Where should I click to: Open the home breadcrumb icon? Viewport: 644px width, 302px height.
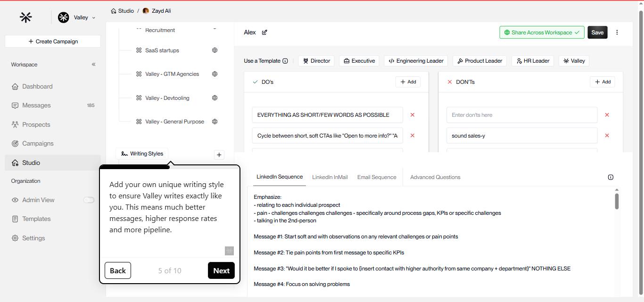113,10
